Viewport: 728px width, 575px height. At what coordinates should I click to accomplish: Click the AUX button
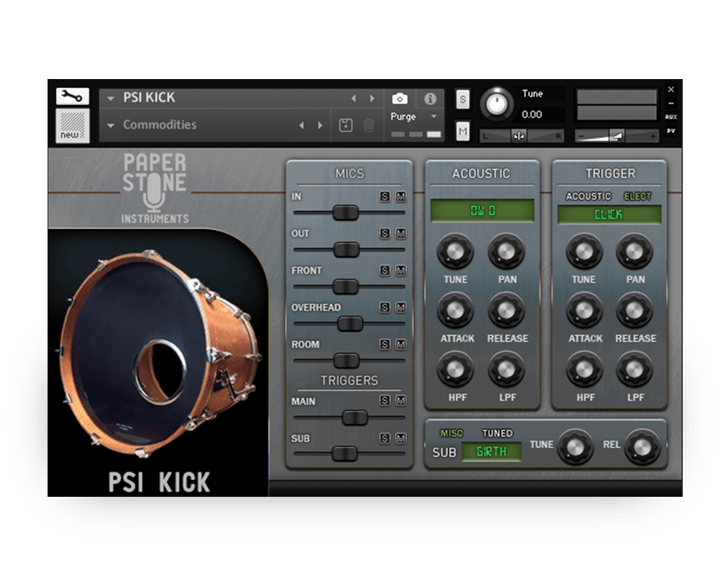pyautogui.click(x=671, y=117)
